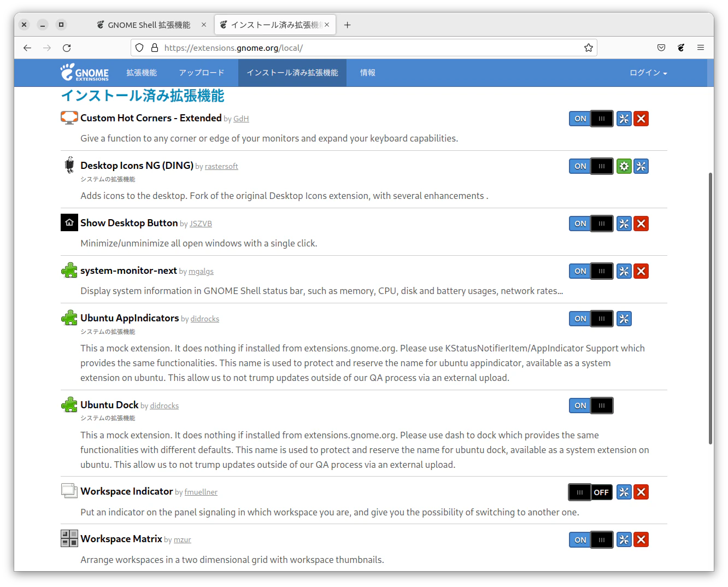
Task: Open Workspace Matrix extension title
Action: pyautogui.click(x=121, y=539)
